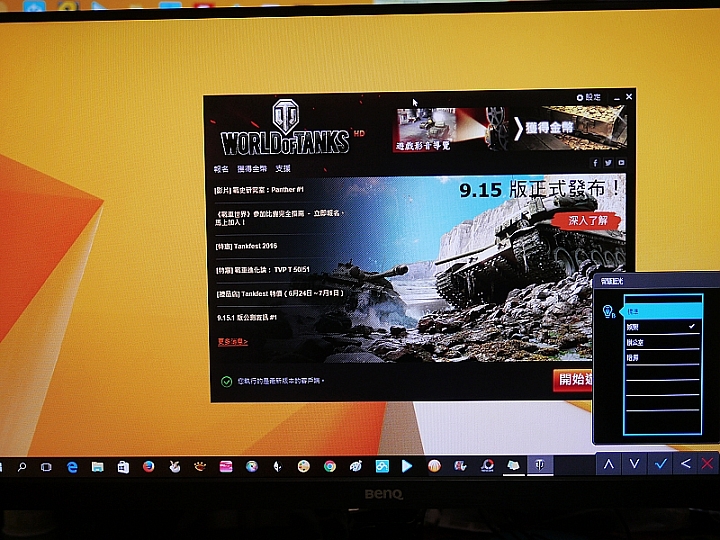
Task: Select the 支援 menu item
Action: tap(283, 169)
